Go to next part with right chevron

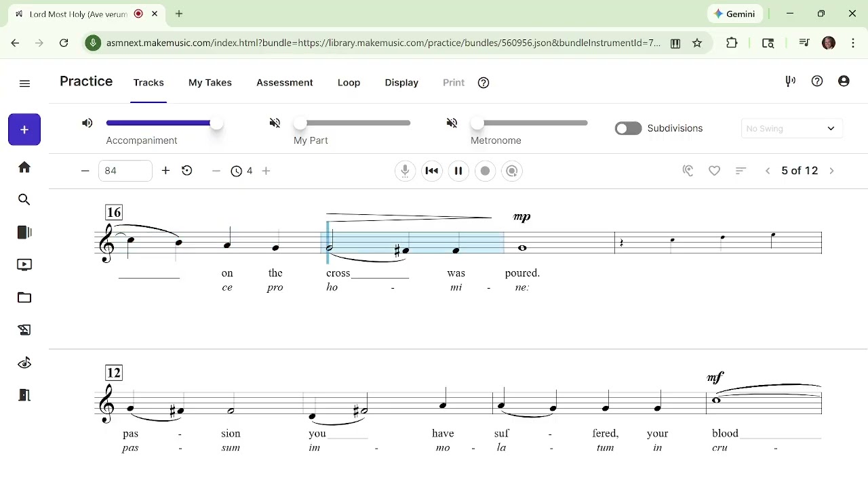pyautogui.click(x=832, y=171)
